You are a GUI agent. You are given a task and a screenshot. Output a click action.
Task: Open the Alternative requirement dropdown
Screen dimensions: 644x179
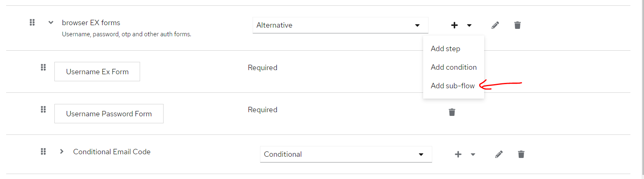(x=340, y=25)
